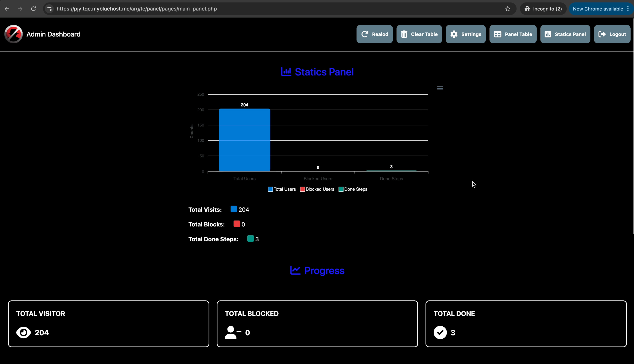Toggle Done Steps series in legend
Viewport: 634px width, 364px height.
pyautogui.click(x=353, y=189)
